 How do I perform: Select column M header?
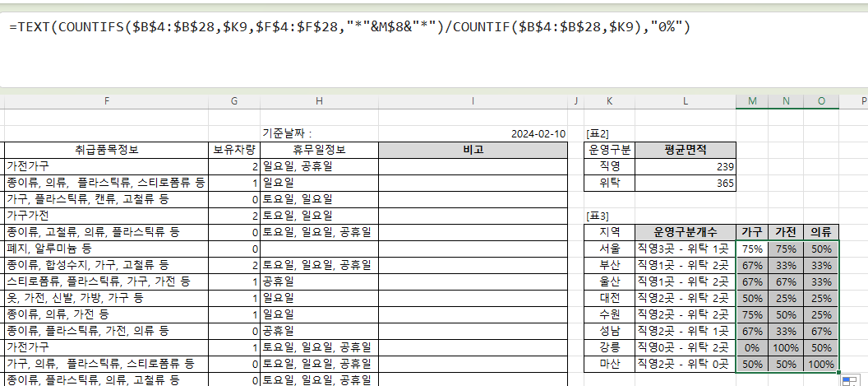click(752, 100)
